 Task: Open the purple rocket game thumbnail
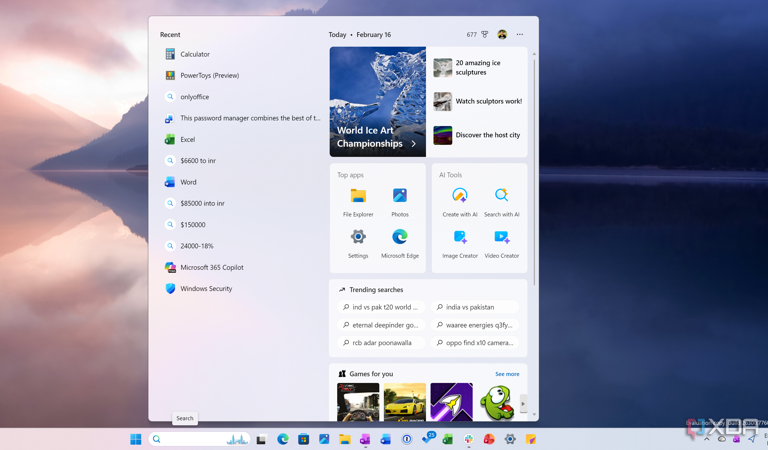pos(452,402)
